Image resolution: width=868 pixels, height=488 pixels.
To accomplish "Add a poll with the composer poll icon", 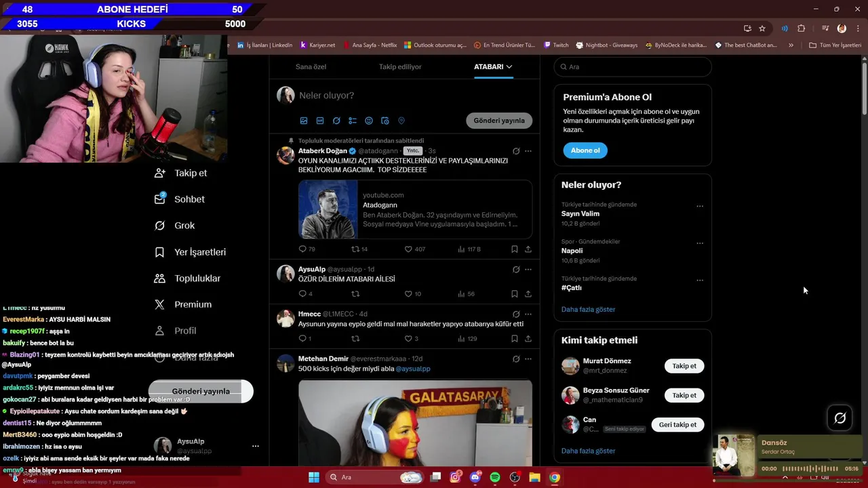I will coord(353,121).
